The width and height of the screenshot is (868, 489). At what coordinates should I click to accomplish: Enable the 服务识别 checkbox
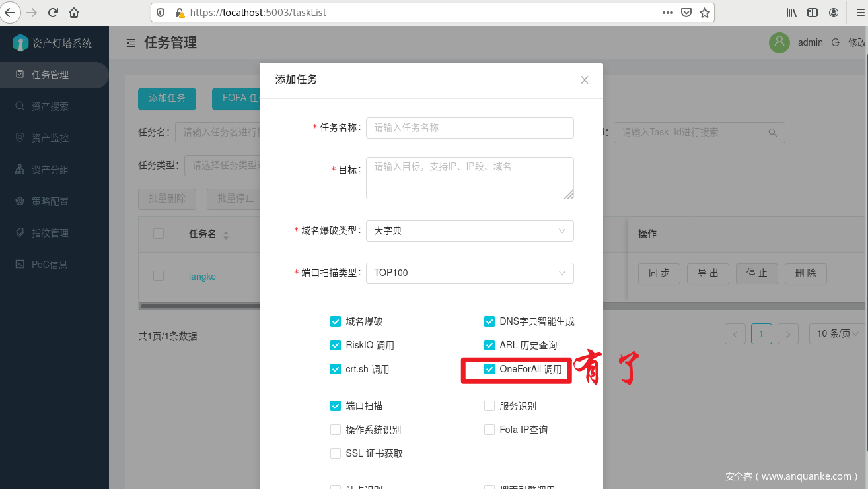[489, 406]
